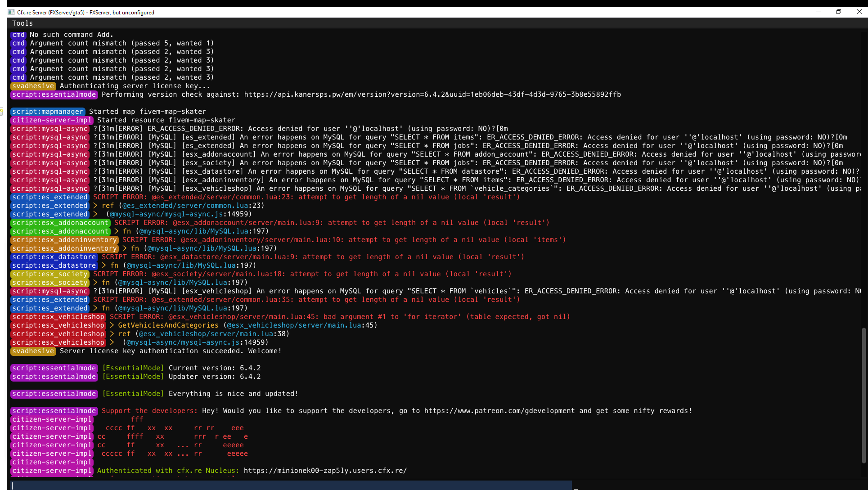
Task: Minimize the FXServer window
Action: (x=818, y=12)
